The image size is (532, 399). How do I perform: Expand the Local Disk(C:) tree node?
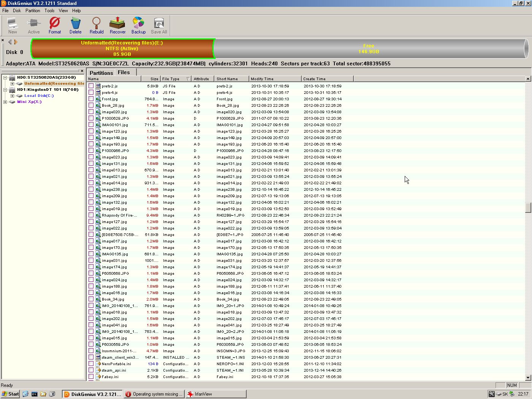click(x=13, y=96)
